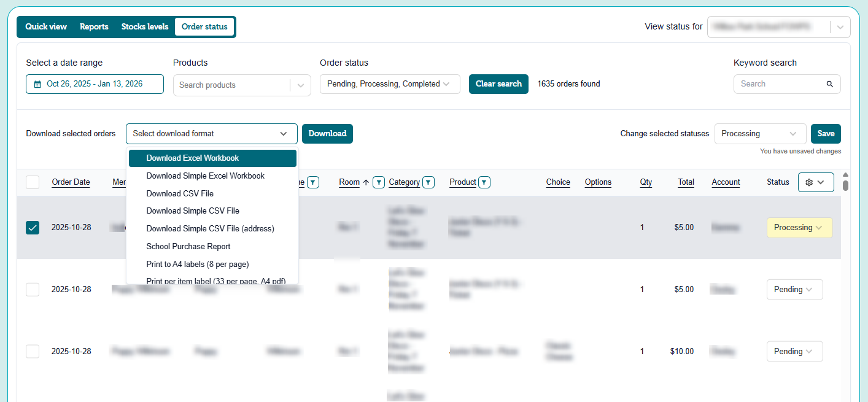868x402 pixels.
Task: Click the Search products input field
Action: [x=232, y=85]
